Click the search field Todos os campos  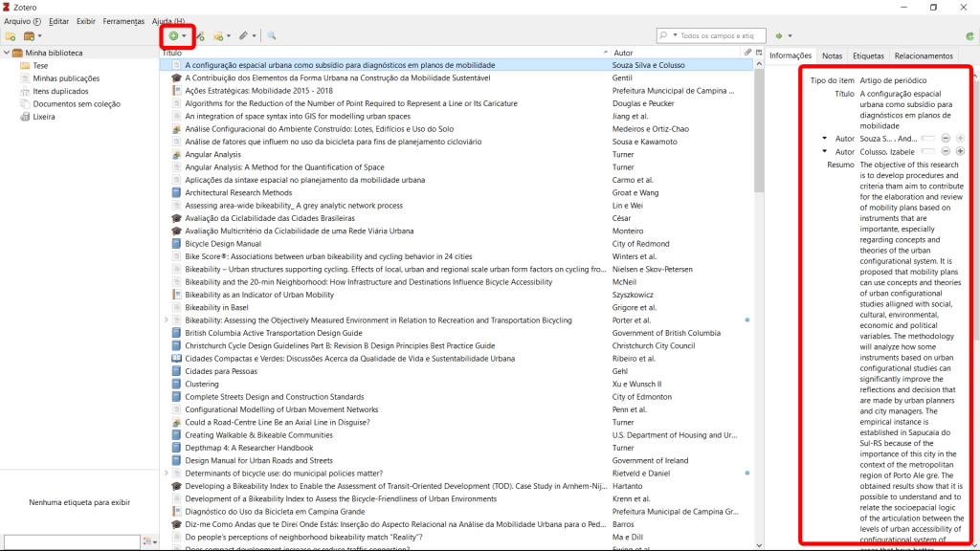[718, 36]
